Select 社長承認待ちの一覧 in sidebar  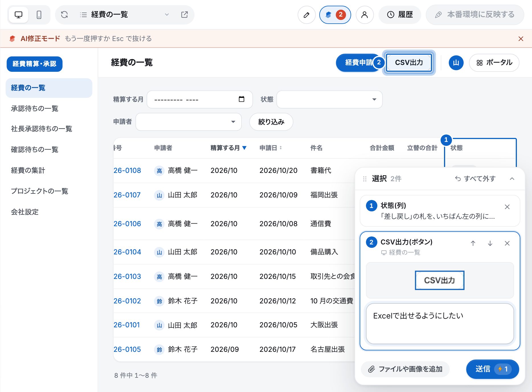49,129
